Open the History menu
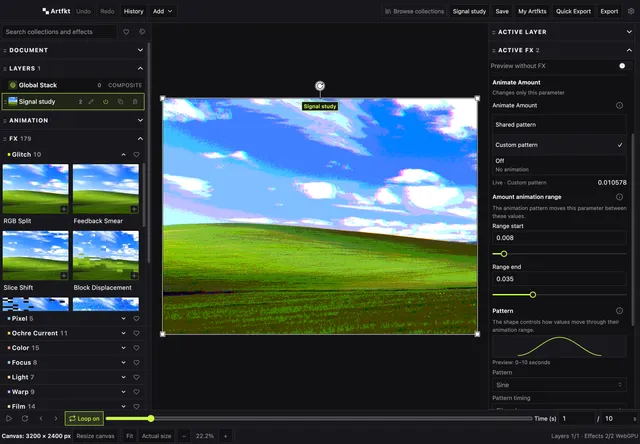This screenshot has width=640, height=444. [x=133, y=11]
